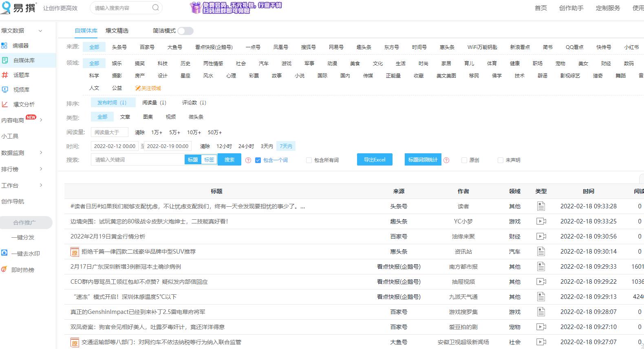Image resolution: width=644 pixels, height=349 pixels.
Task: Select the 50万+ reading filter
Action: pos(215,133)
